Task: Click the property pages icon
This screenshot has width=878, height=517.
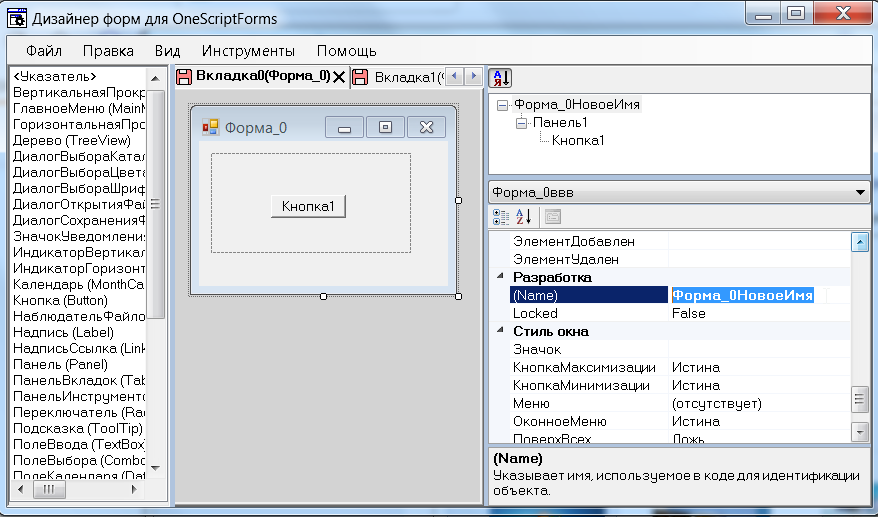Action: pyautogui.click(x=552, y=216)
